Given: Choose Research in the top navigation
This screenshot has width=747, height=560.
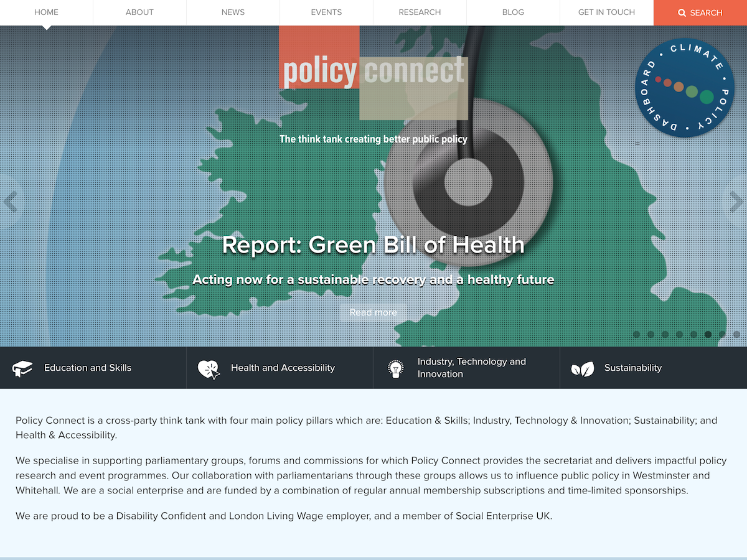Looking at the screenshot, I should (420, 12).
